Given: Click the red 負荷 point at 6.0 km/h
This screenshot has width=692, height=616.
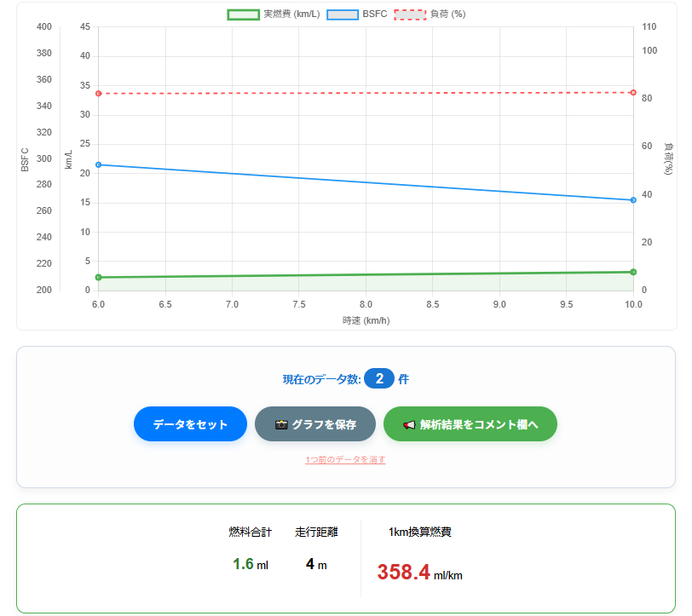Looking at the screenshot, I should tap(98, 94).
